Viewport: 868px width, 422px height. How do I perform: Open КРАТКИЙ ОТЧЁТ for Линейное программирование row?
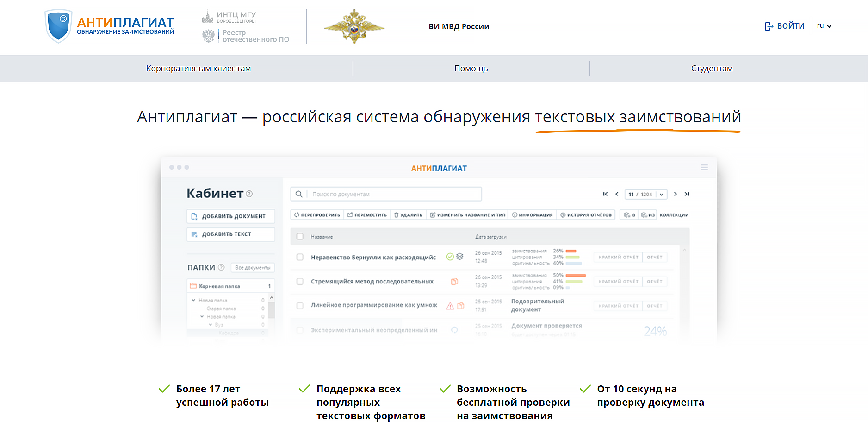[x=618, y=306]
